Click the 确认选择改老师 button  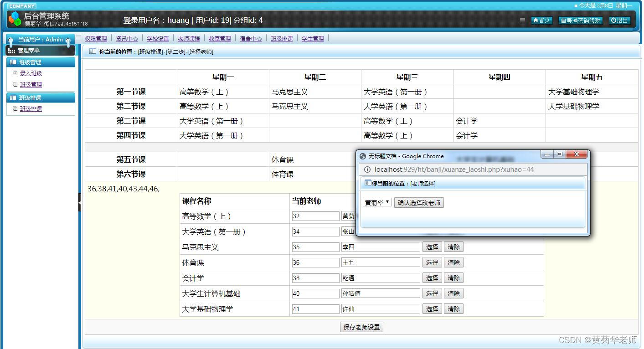[419, 202]
